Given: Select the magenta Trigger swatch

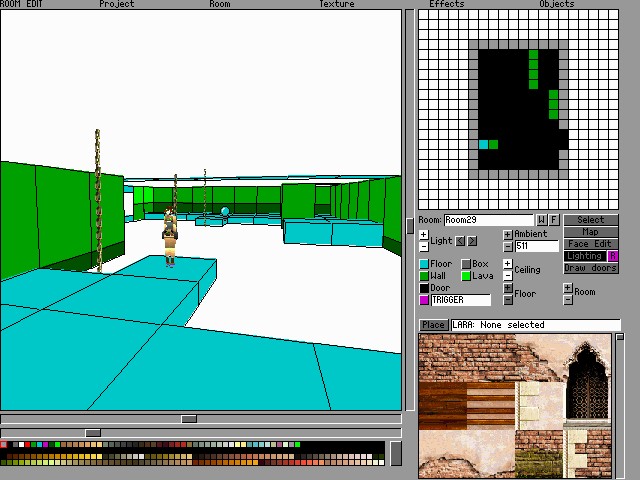Looking at the screenshot, I should [x=424, y=300].
